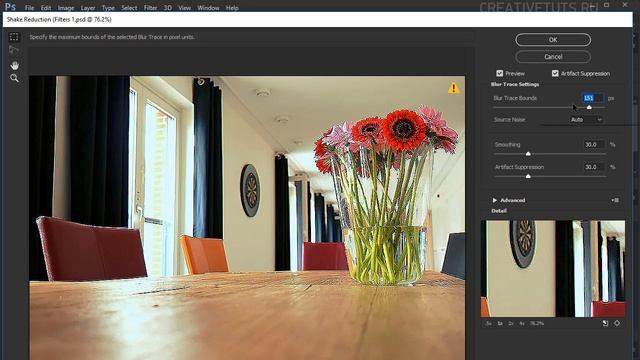Image resolution: width=640 pixels, height=360 pixels.
Task: Open the Advanced panel flyout menu icon
Action: point(615,200)
